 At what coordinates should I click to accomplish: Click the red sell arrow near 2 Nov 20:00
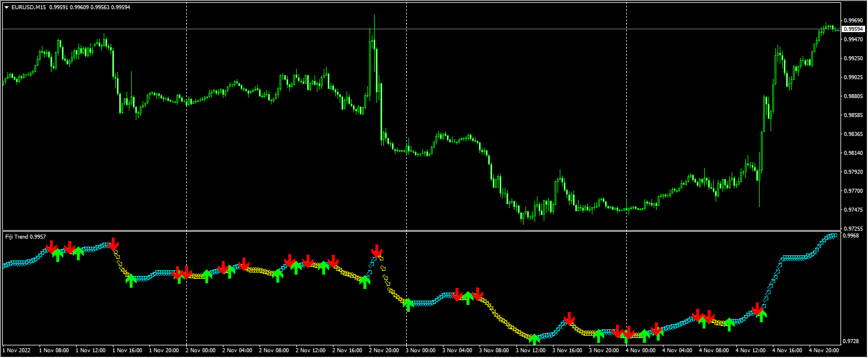click(x=377, y=250)
